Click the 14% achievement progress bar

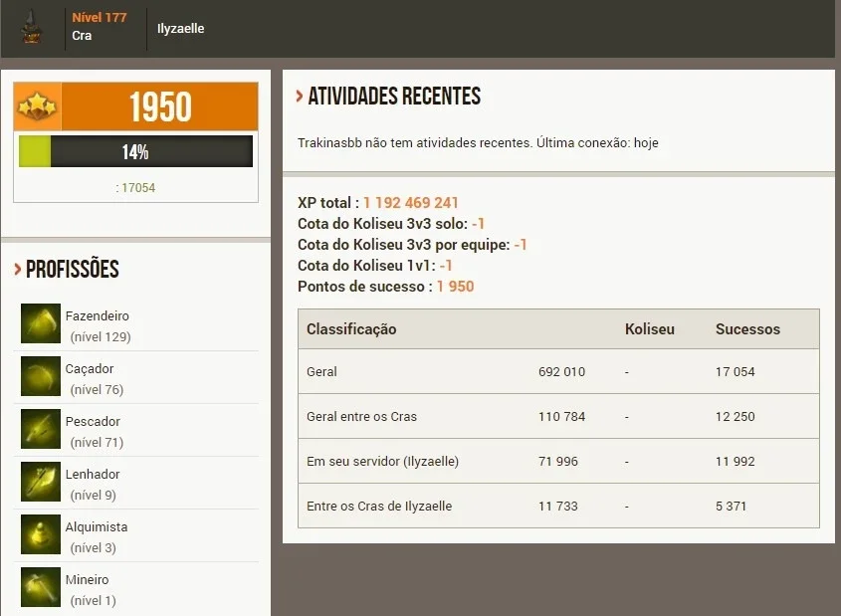pyautogui.click(x=135, y=151)
